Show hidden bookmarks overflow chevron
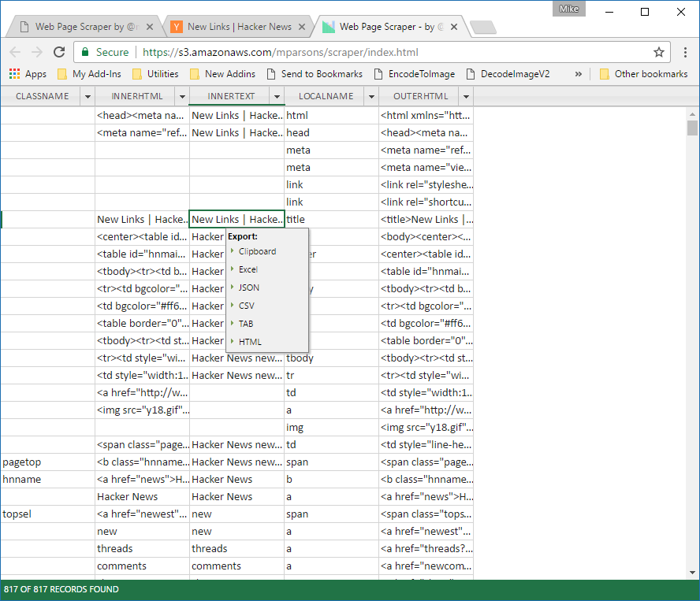Image resolution: width=700 pixels, height=601 pixels. click(x=579, y=74)
